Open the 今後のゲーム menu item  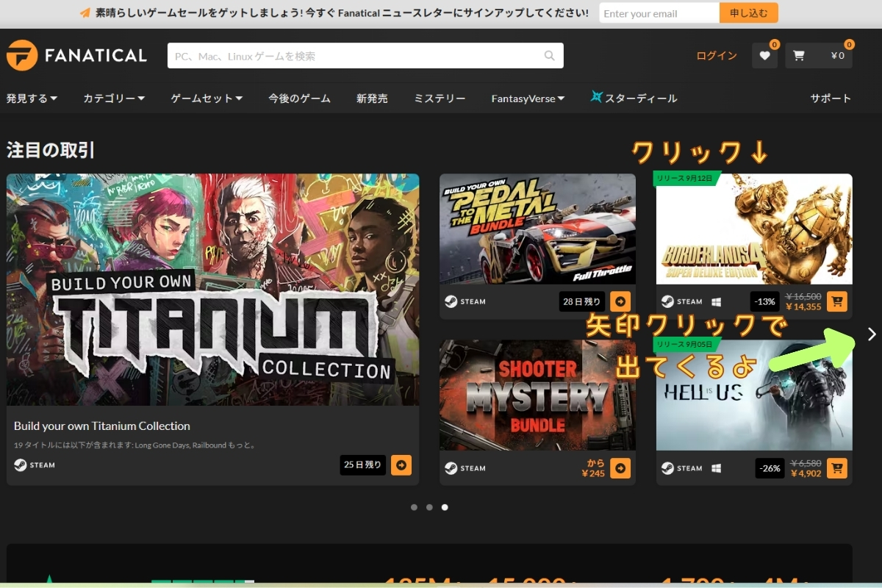[x=299, y=98]
